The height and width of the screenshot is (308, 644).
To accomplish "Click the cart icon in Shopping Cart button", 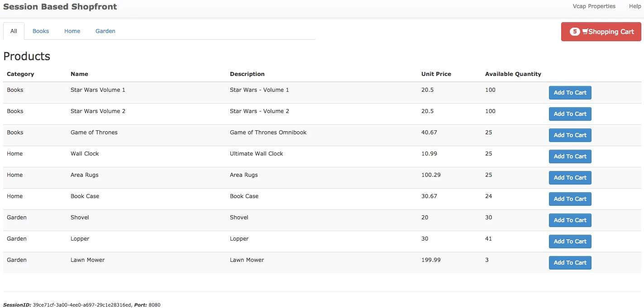I will [x=585, y=32].
